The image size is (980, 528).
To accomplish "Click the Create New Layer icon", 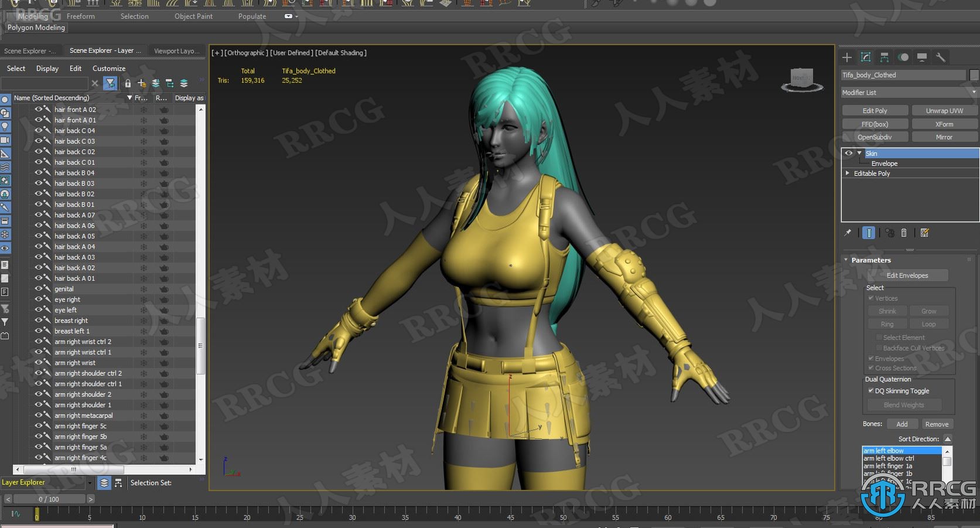I will tap(142, 83).
